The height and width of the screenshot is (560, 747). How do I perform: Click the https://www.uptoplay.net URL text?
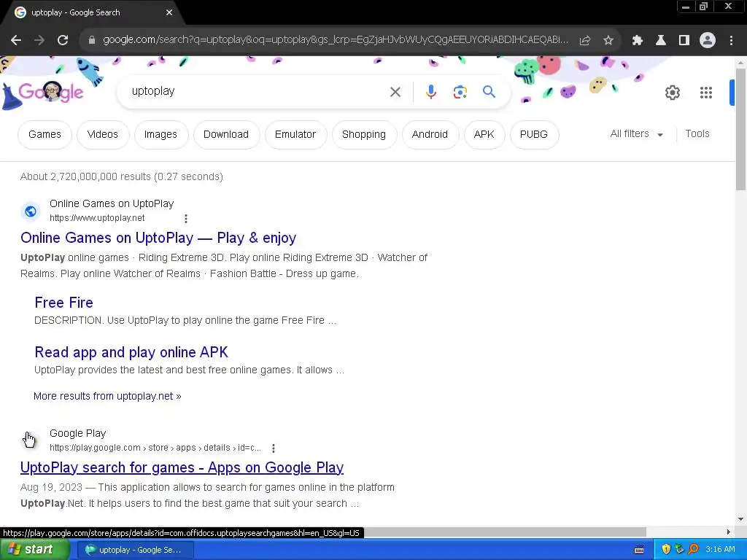coord(97,218)
